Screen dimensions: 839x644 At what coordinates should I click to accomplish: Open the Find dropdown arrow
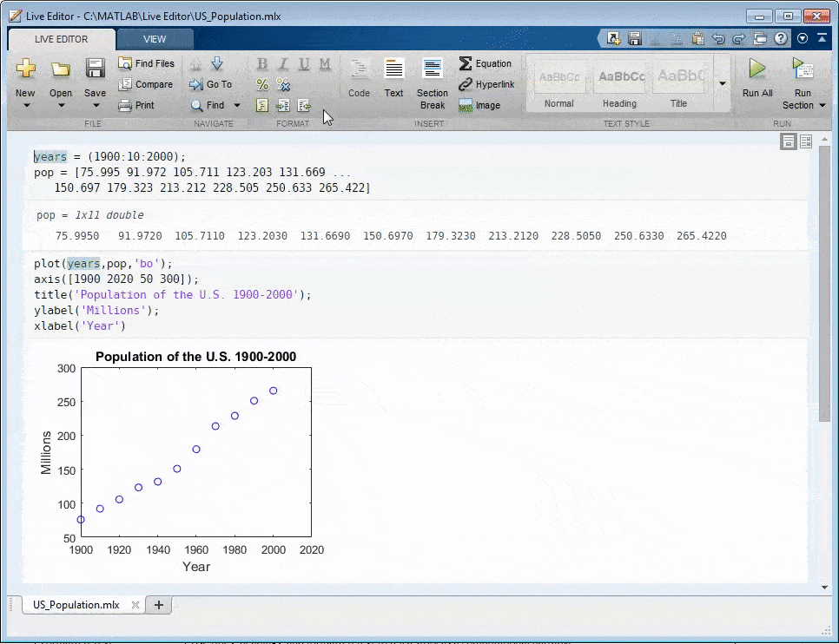(x=236, y=106)
